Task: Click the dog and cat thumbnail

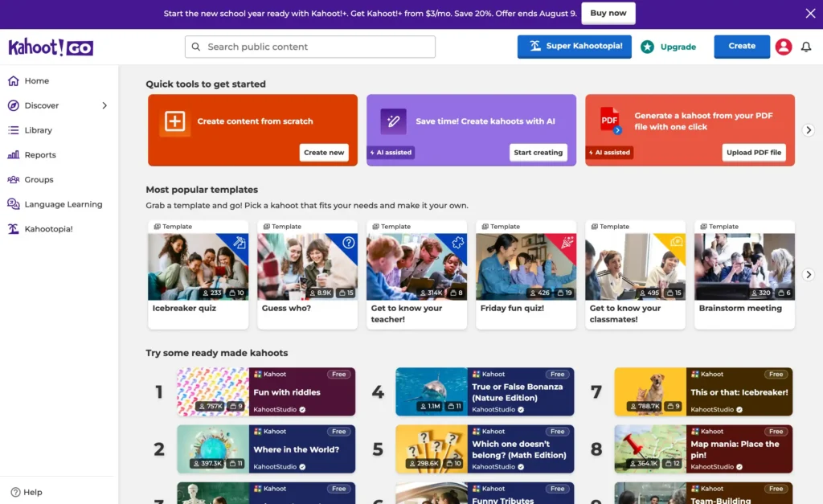Action: pyautogui.click(x=650, y=391)
